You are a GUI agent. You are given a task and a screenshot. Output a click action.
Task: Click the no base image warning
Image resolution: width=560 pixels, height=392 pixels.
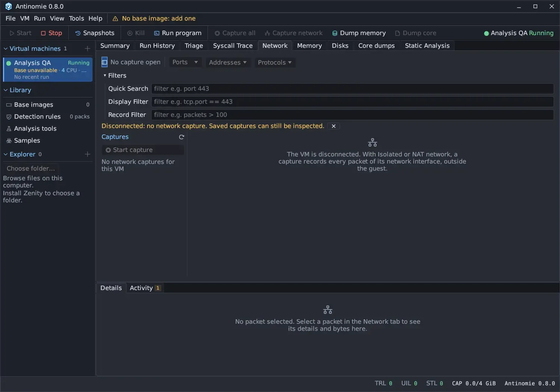pos(154,19)
